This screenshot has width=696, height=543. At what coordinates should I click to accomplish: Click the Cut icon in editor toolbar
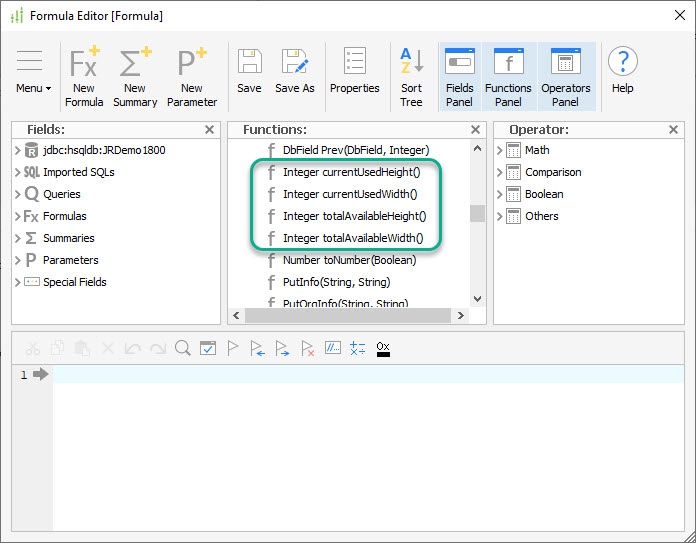point(32,349)
